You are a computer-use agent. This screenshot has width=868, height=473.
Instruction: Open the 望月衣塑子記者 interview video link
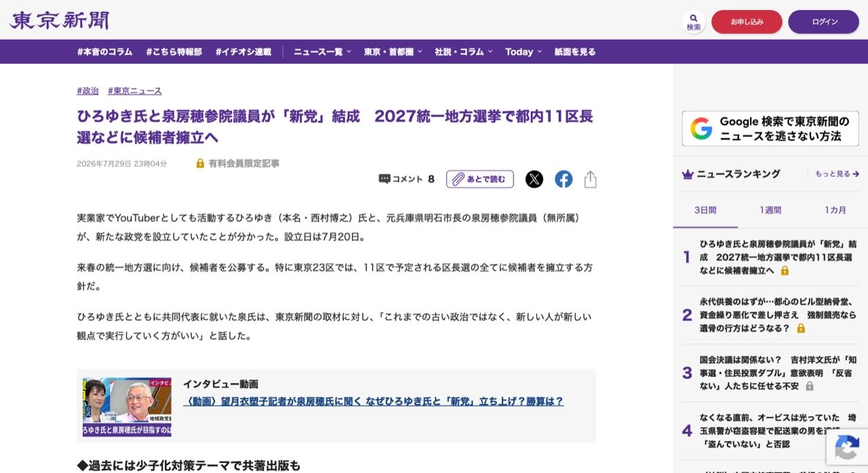[373, 401]
